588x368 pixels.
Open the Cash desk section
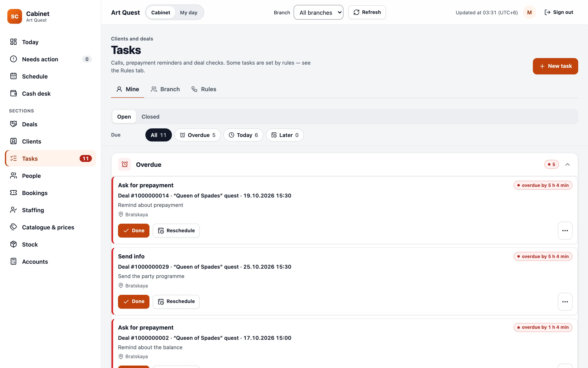[x=51, y=93]
